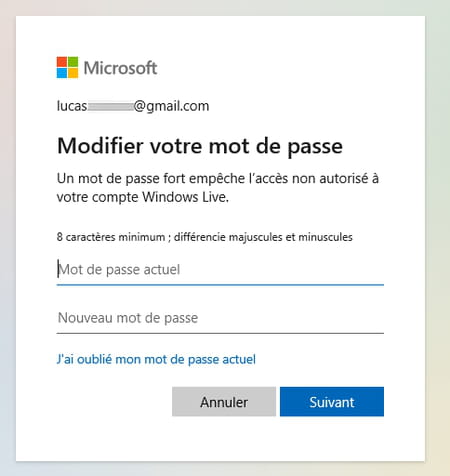Screen dimensions: 450x476
Task: Click the Modifier votre mot de passe heading
Action: [200, 146]
